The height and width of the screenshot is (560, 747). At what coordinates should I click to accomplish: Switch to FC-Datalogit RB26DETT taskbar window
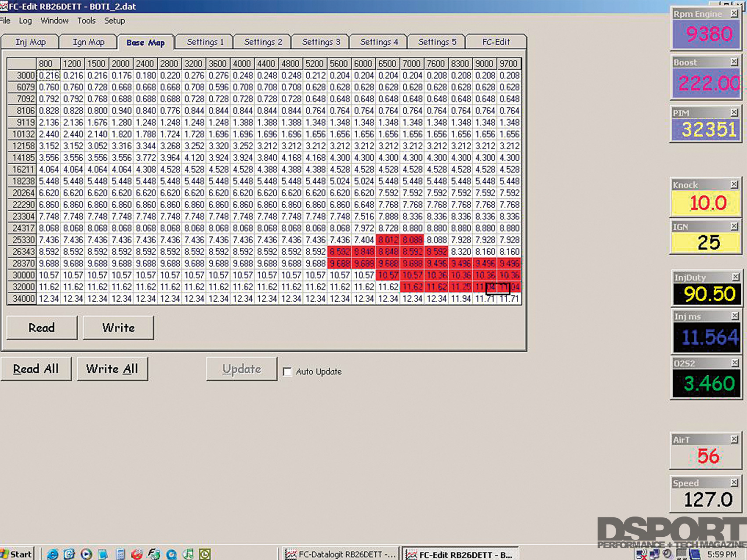[x=340, y=554]
